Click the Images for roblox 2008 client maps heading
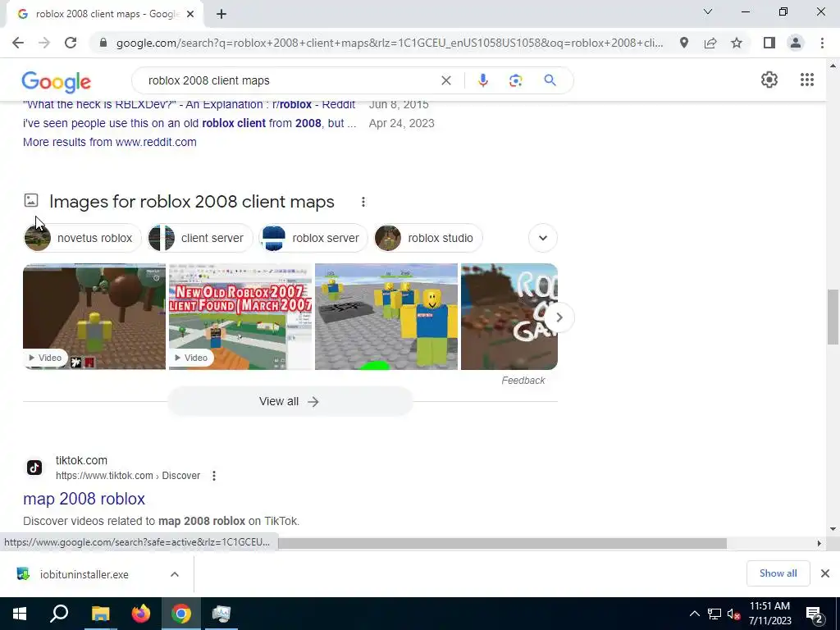Screen dimensions: 840x630 tap(192, 202)
